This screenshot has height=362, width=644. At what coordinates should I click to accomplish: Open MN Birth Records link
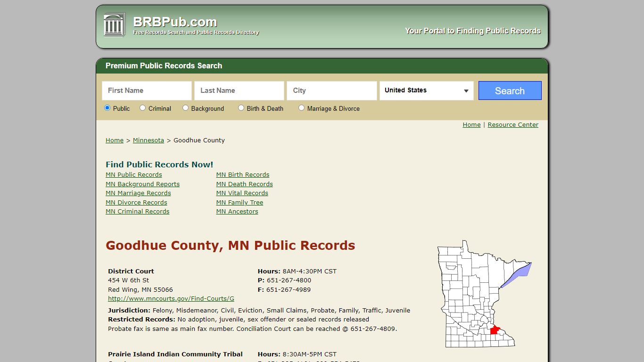click(243, 175)
